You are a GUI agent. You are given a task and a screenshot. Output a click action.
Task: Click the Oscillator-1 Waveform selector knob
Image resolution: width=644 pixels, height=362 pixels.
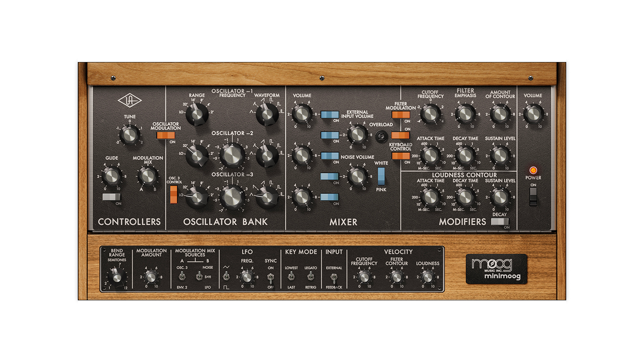pyautogui.click(x=267, y=114)
